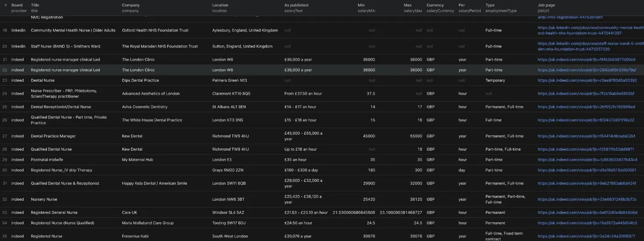Click the Company column header

click(131, 8)
